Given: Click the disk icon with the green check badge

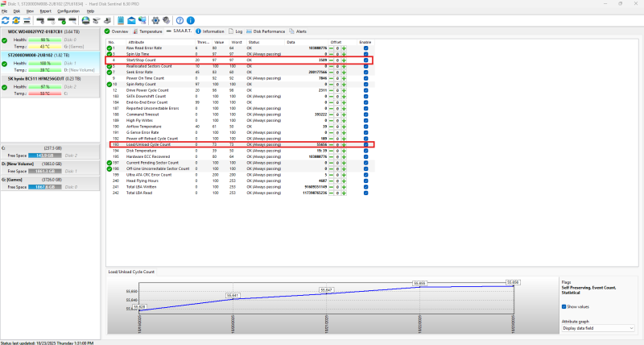Looking at the screenshot, I should (62, 20).
